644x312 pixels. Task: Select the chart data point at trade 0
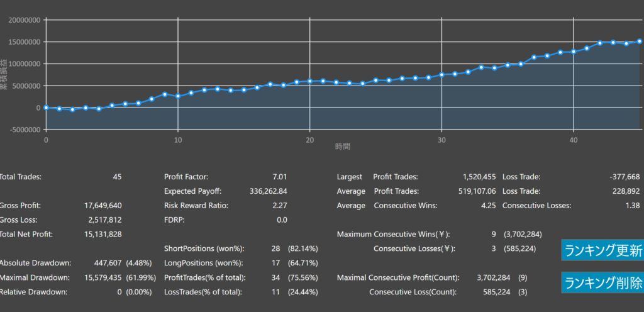(46, 108)
